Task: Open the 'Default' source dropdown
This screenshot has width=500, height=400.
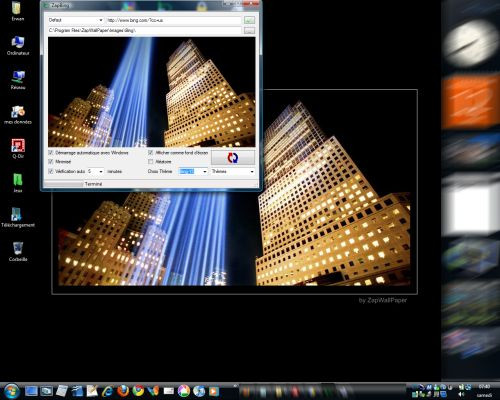Action: tap(75, 20)
